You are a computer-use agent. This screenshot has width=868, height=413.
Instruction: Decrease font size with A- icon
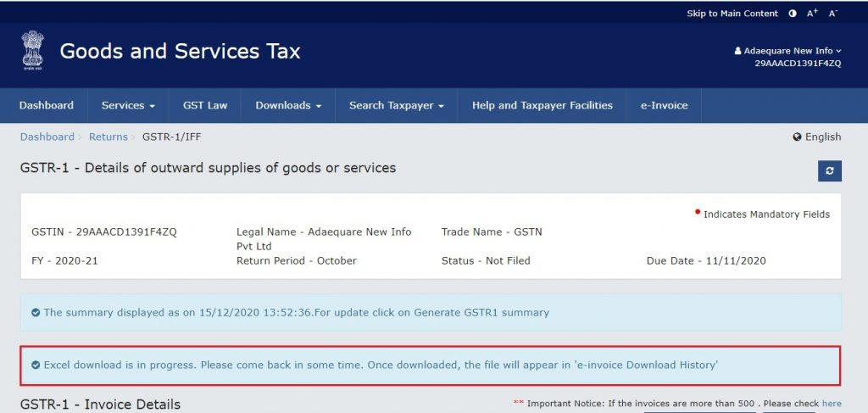click(833, 14)
